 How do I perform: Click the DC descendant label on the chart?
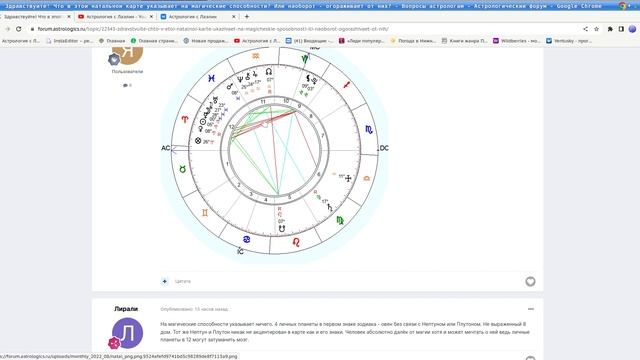point(384,148)
